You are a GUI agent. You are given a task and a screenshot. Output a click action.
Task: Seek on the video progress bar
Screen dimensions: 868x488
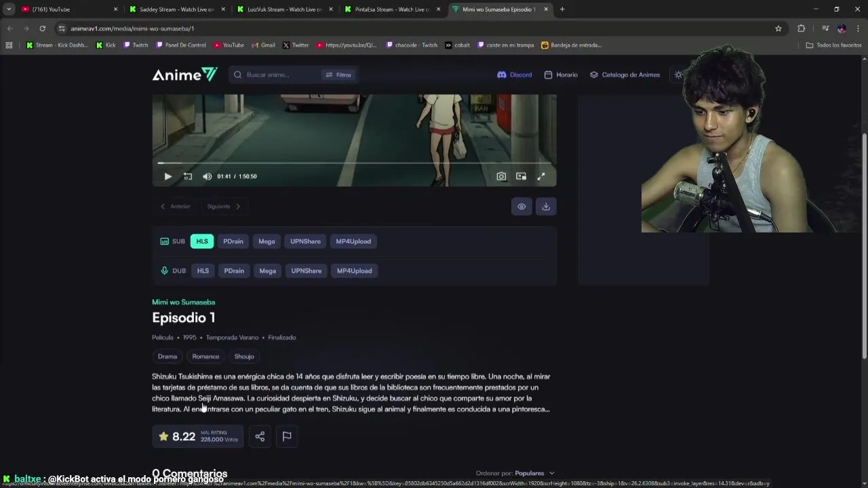coord(354,163)
